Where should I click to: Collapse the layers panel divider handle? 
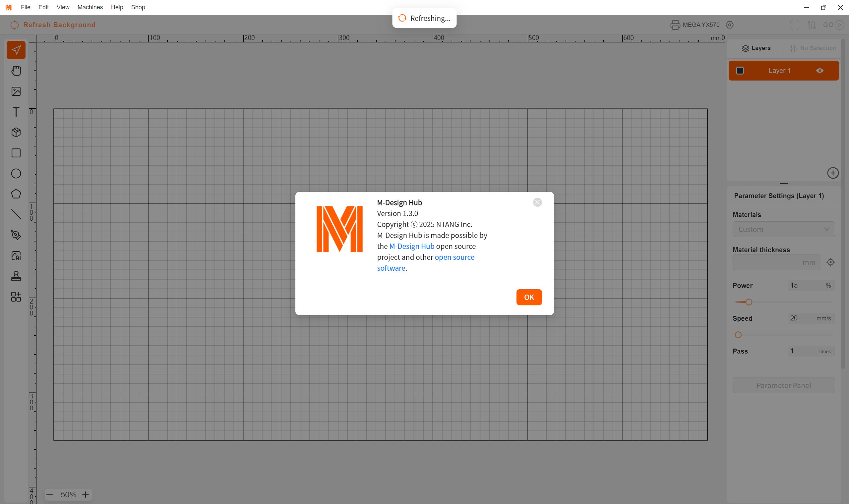(x=783, y=183)
